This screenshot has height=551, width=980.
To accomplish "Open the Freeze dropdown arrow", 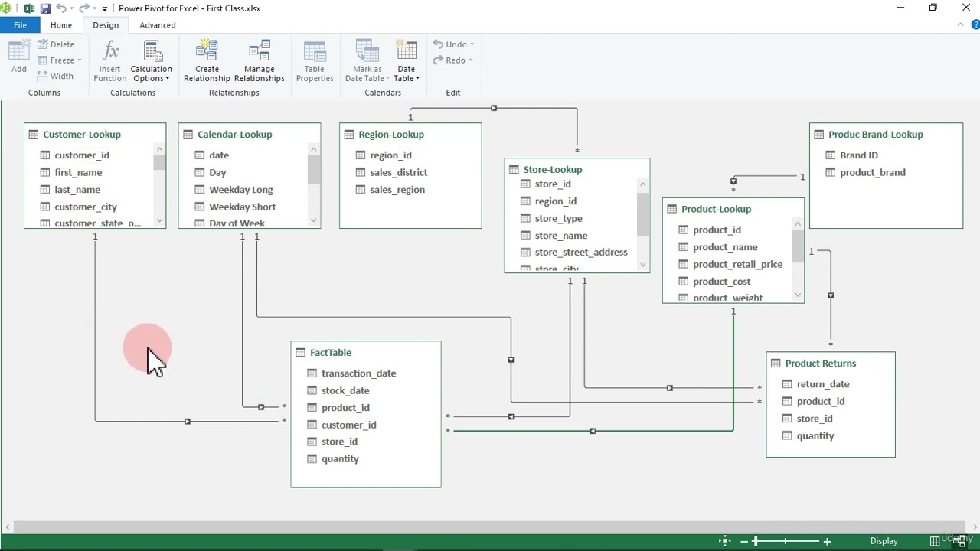I will coord(79,60).
